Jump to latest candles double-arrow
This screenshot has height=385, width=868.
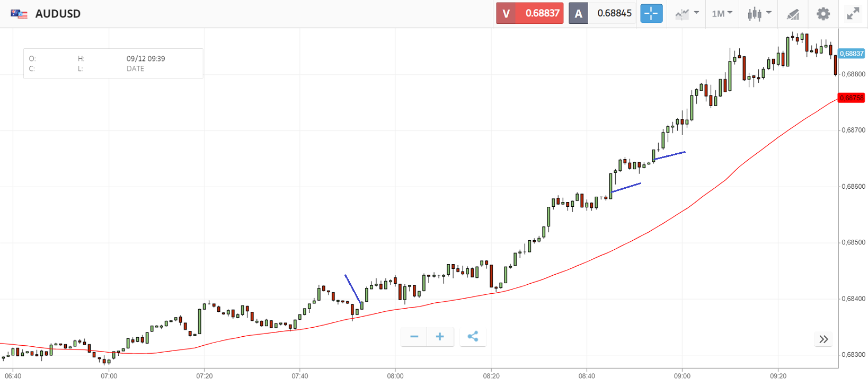pos(823,339)
